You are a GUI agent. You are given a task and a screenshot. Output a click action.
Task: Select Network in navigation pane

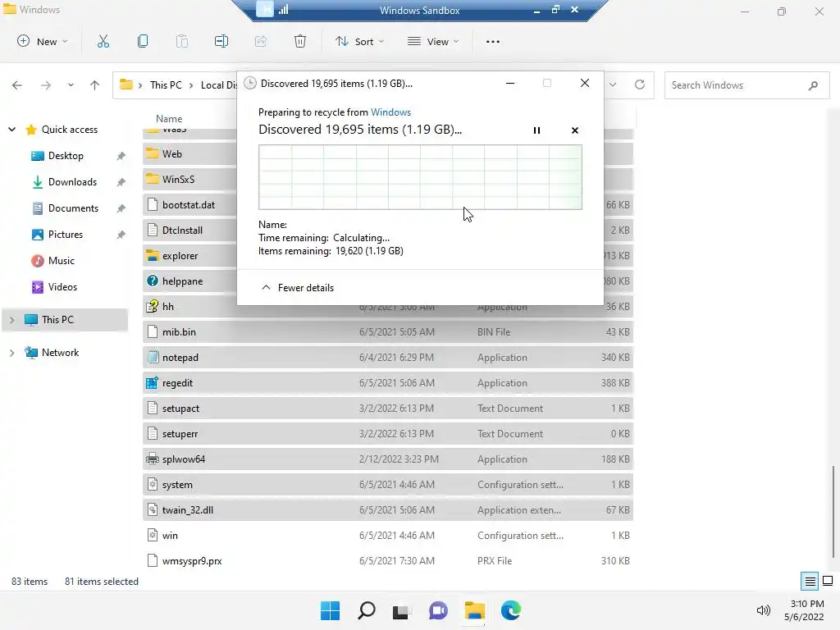tap(60, 353)
